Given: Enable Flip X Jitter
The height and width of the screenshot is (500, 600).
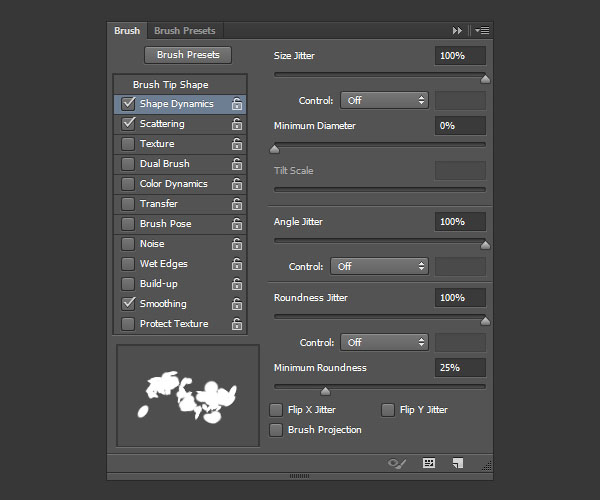Looking at the screenshot, I should 276,410.
